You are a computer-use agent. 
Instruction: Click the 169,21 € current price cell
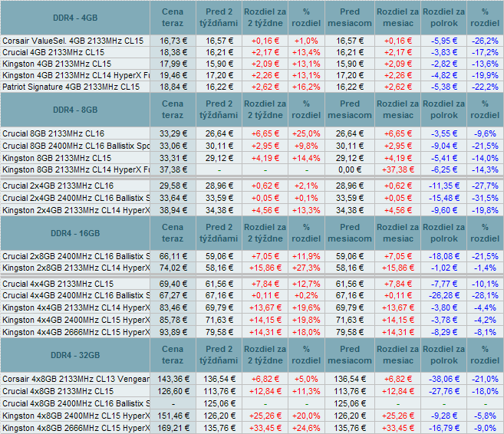tap(173, 428)
